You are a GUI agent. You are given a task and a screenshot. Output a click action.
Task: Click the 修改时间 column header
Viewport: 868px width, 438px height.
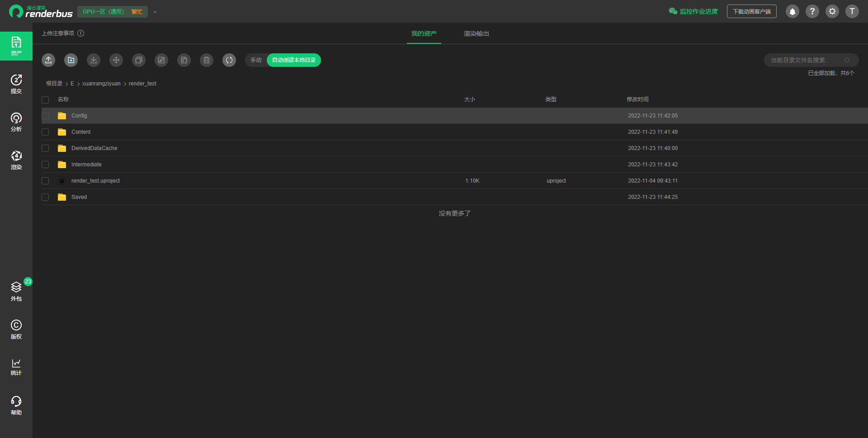[637, 99]
